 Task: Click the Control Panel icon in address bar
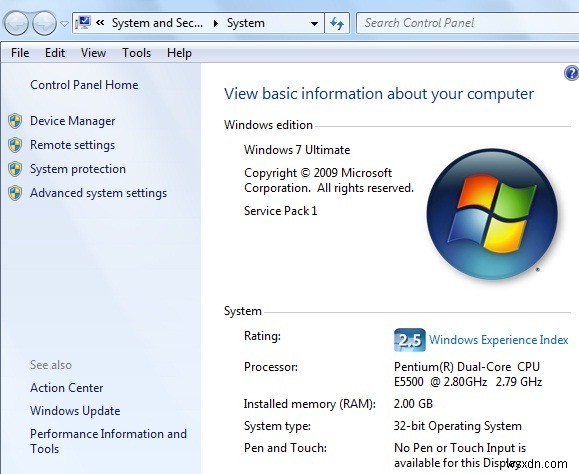tap(83, 23)
